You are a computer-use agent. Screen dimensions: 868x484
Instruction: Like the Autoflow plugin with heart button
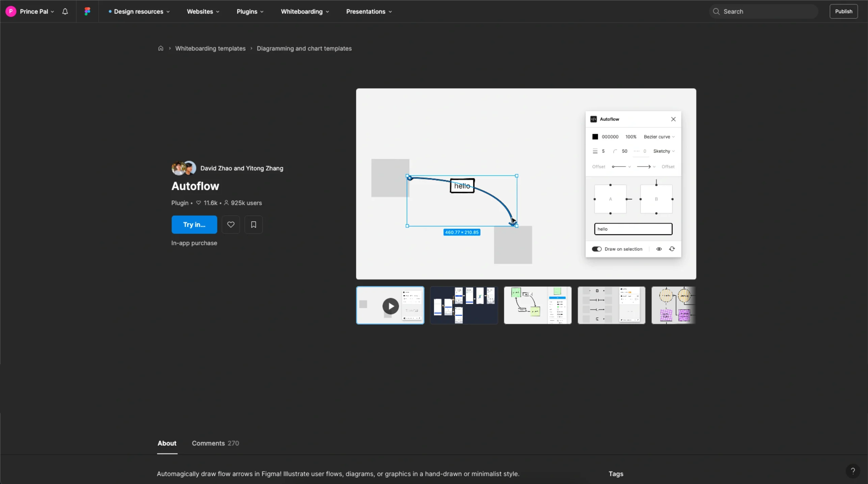231,225
